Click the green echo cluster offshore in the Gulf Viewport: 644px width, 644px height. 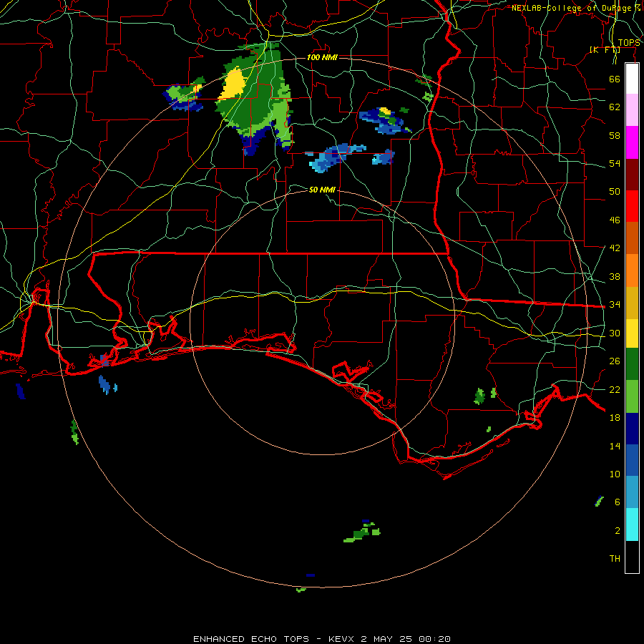click(x=362, y=532)
